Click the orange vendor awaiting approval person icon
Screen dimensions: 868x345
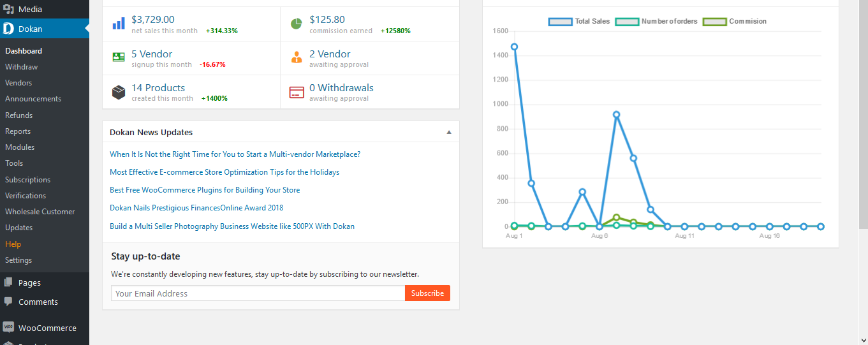297,57
